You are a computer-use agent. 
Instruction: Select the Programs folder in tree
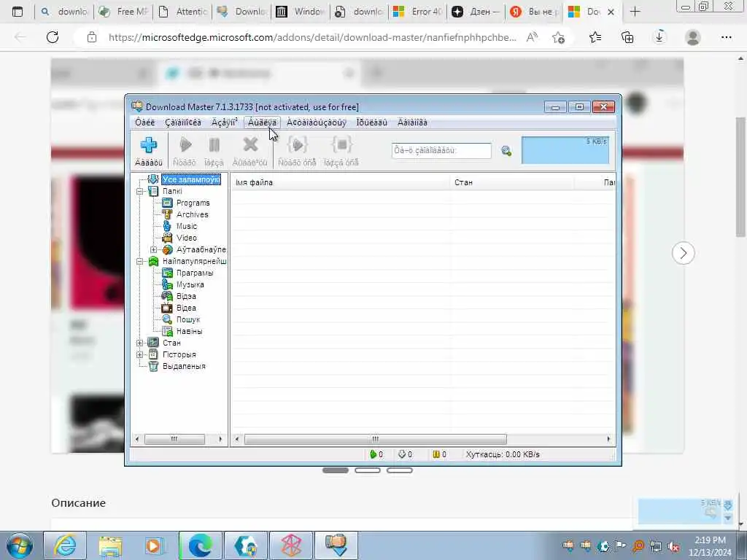point(193,203)
